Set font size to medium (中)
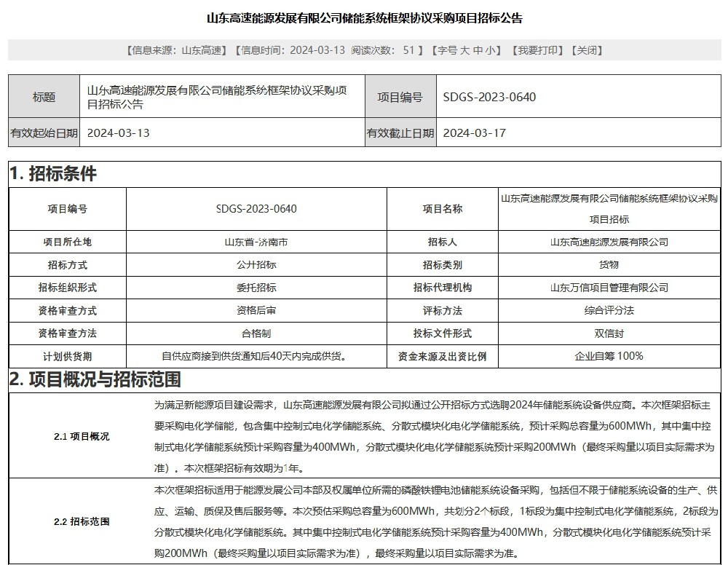 (x=478, y=50)
